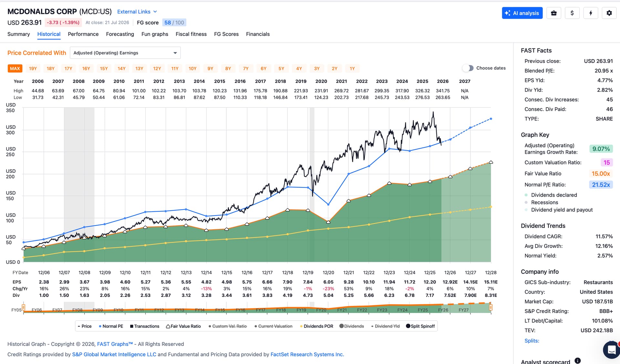Screen dimensions: 620x364
Task: Click the Normal P/E Ratio 21.52x swatch
Action: point(601,185)
